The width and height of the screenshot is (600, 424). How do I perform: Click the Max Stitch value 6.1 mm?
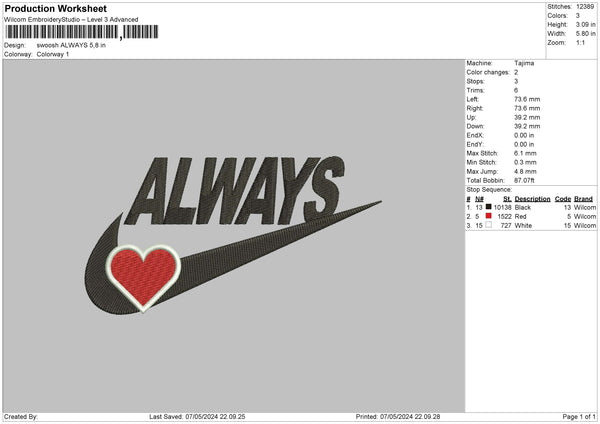525,153
